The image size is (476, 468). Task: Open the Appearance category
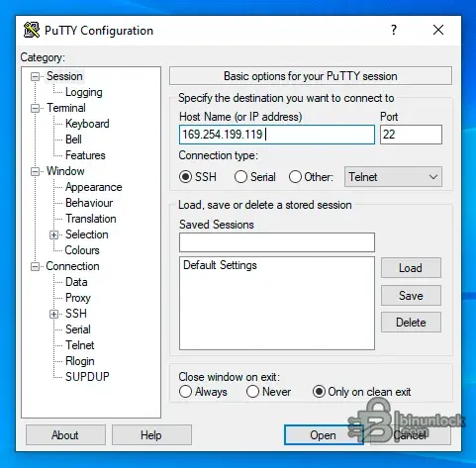94,187
